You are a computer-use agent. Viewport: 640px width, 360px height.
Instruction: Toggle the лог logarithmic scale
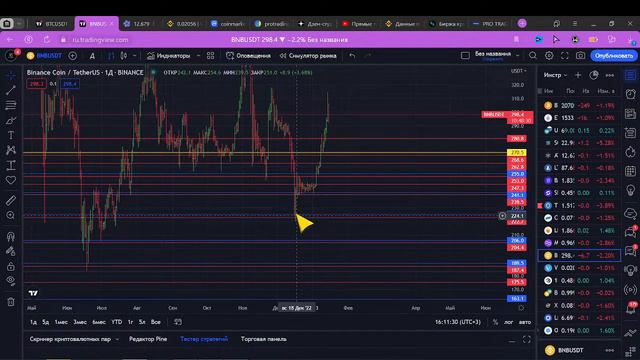(x=509, y=322)
